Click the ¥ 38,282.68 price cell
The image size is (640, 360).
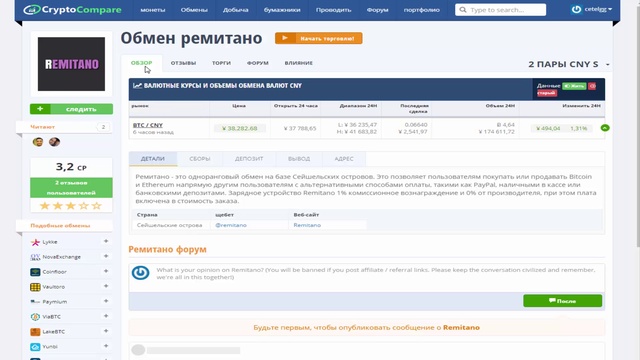click(x=240, y=128)
